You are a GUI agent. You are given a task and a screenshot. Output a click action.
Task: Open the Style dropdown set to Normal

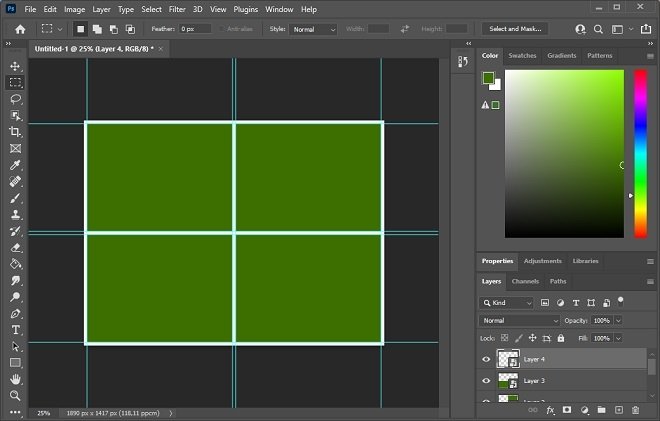(x=313, y=29)
